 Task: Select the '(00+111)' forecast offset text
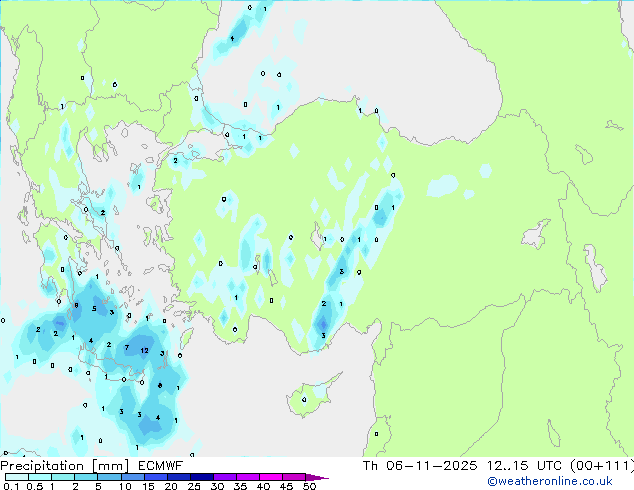point(602,466)
